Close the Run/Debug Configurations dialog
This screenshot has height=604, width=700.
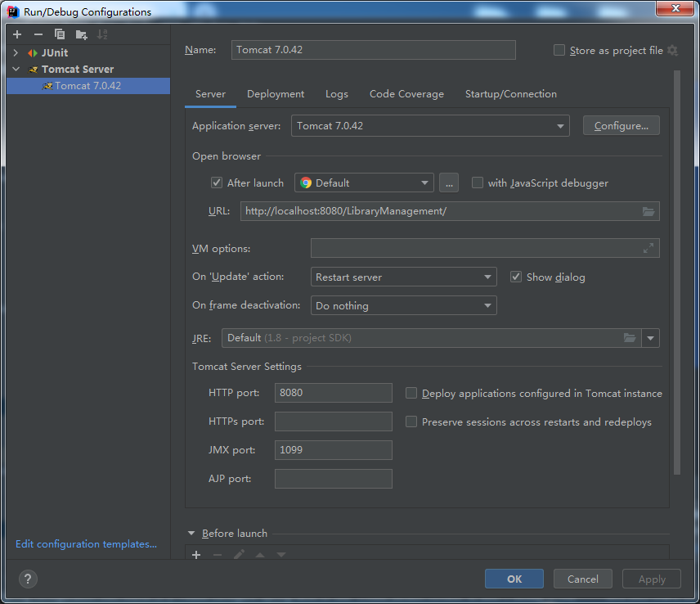[675, 8]
